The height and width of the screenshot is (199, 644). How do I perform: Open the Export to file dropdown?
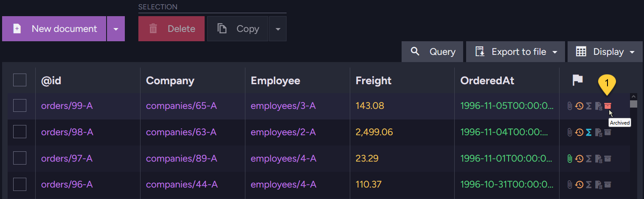coord(515,52)
